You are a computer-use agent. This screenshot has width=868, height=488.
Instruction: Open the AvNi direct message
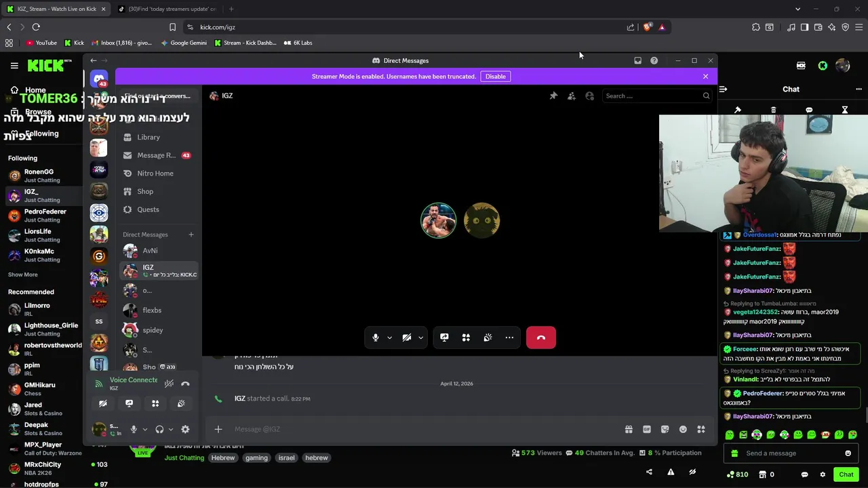(159, 251)
